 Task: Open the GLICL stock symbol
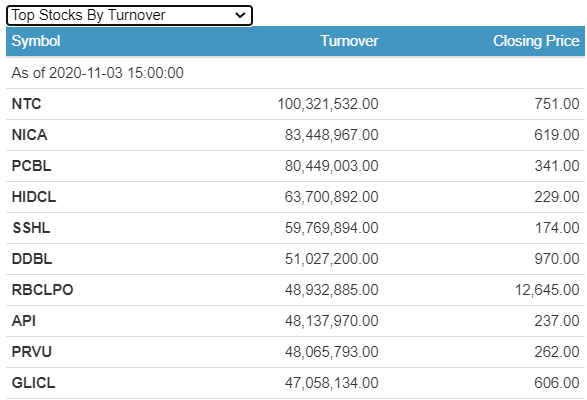click(x=34, y=383)
